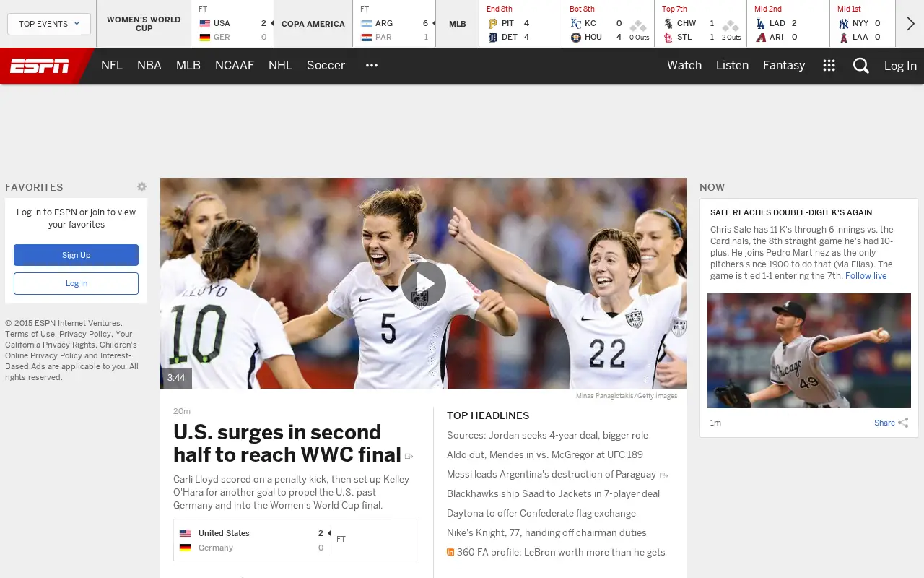Open the NCAAF menu
The width and height of the screenshot is (924, 578).
235,66
